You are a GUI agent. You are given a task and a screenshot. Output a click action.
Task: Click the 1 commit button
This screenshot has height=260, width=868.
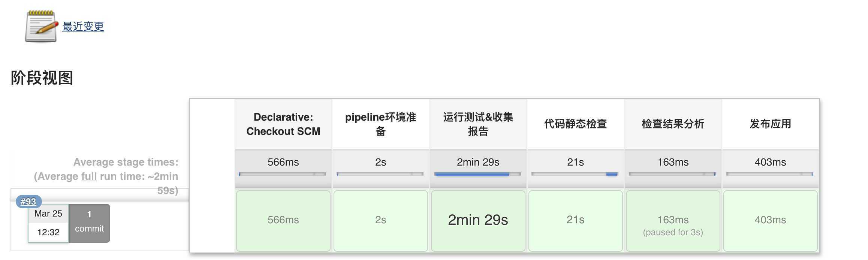click(89, 223)
